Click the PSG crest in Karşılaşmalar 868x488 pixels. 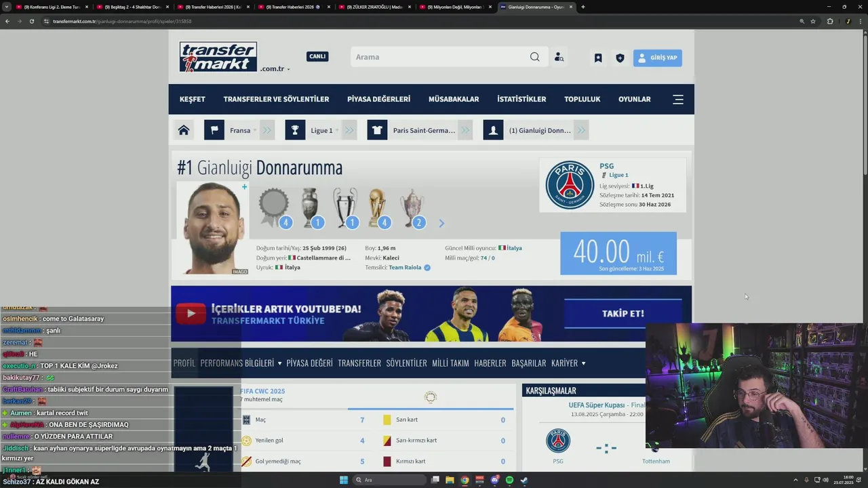tap(558, 441)
